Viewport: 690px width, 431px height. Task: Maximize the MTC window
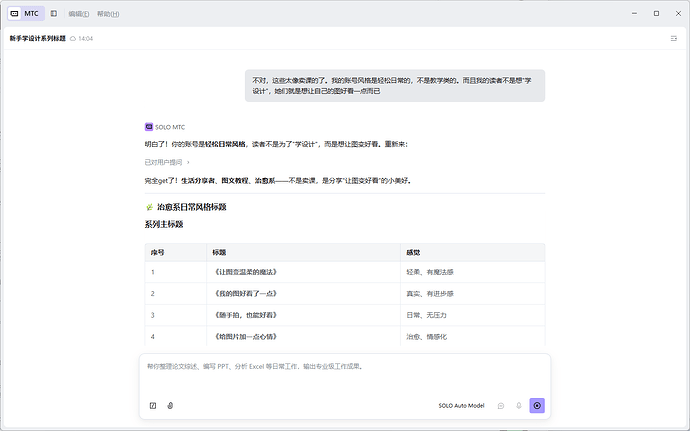[656, 14]
